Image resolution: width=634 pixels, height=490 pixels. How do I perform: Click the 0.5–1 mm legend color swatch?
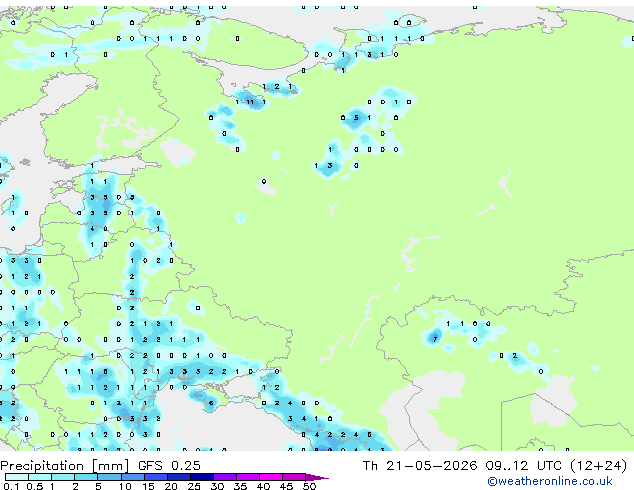pyautogui.click(x=40, y=477)
